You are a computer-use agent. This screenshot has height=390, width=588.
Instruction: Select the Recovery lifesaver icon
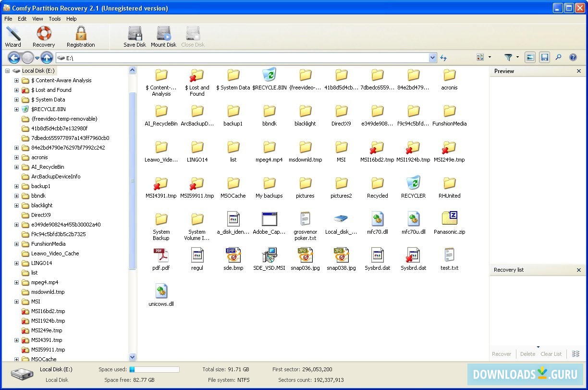pos(44,36)
